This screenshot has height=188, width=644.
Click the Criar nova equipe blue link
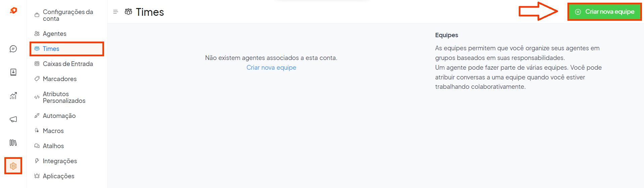point(271,67)
